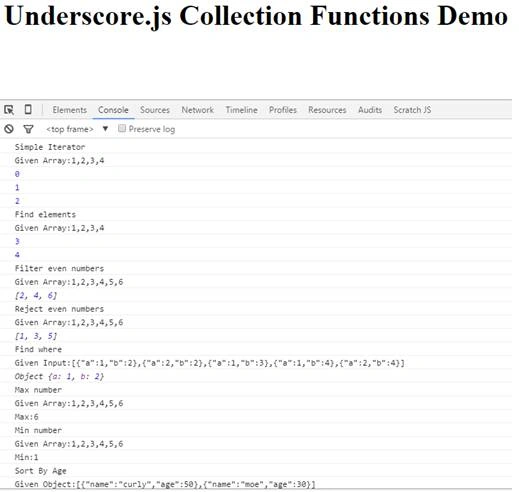Image resolution: width=519 pixels, height=492 pixels.
Task: Select the 'Simple Iterator' console line
Action: tap(50, 147)
